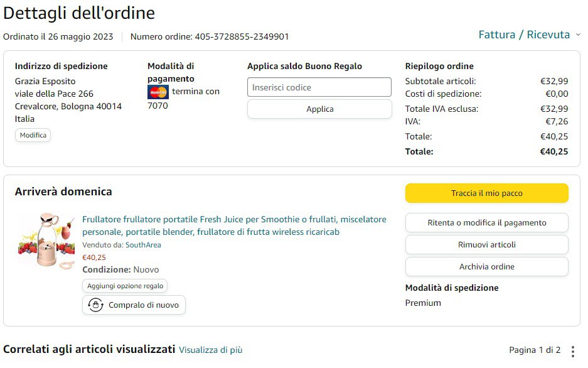Click the portable blender product thumbnail
Viewport: 588px width, 368px height.
coord(46,242)
